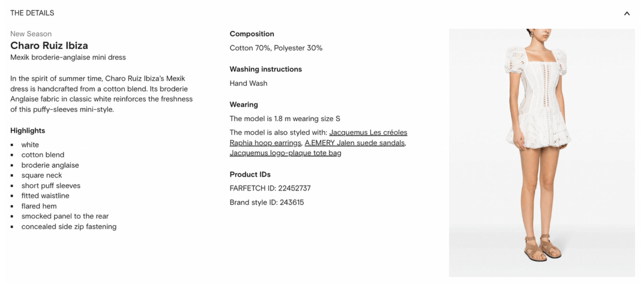The height and width of the screenshot is (285, 644).
Task: Click the Composition heading
Action: 252,34
